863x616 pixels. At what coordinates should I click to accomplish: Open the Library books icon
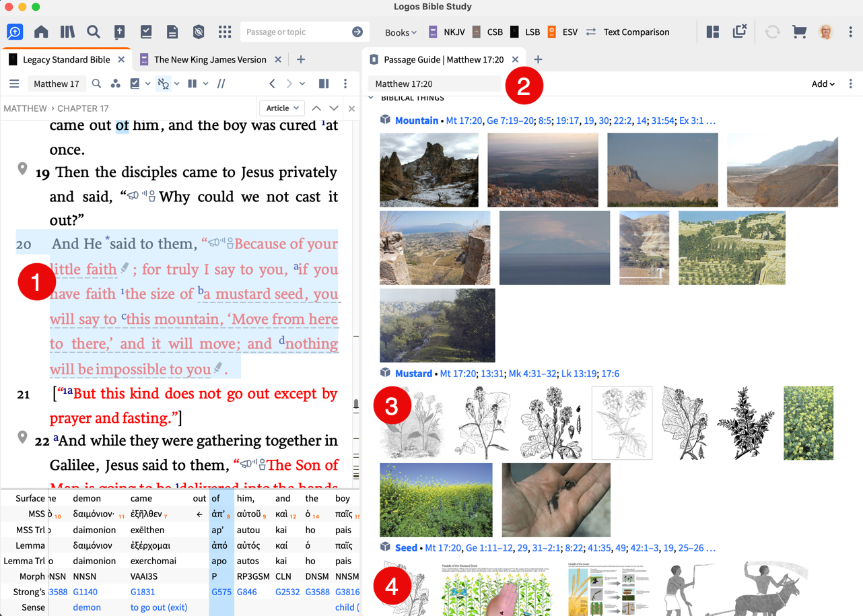(67, 32)
